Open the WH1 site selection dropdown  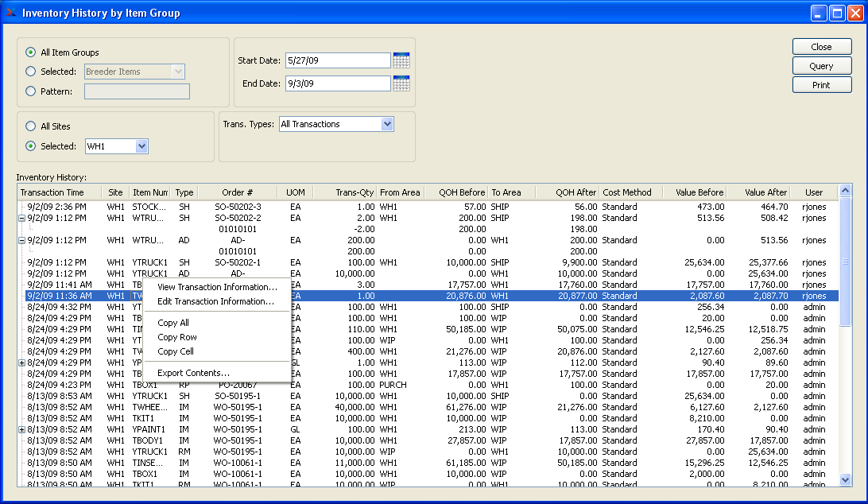141,146
